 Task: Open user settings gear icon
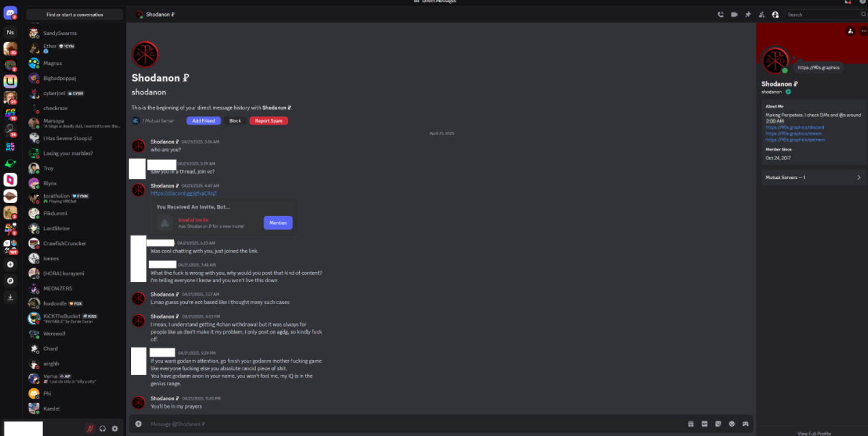click(115, 429)
